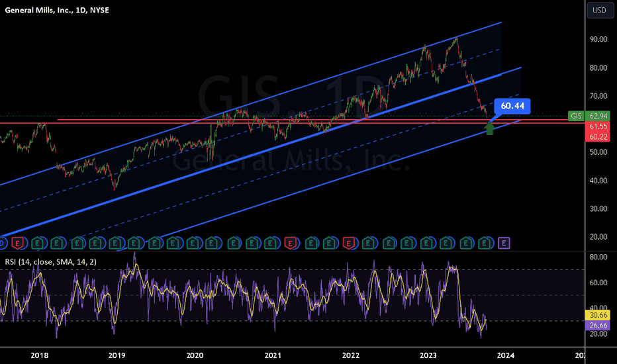Click the yellow 30.66 RSI value label
This screenshot has width=617, height=364.
(x=598, y=315)
